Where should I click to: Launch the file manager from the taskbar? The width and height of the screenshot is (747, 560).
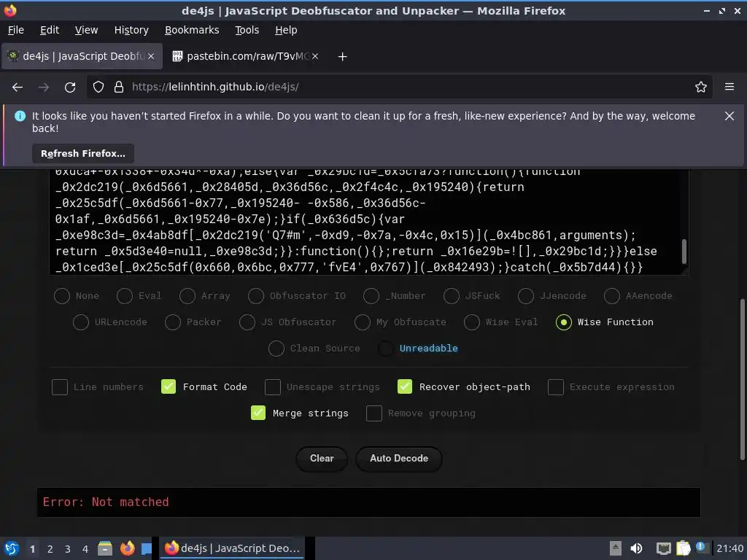click(105, 548)
